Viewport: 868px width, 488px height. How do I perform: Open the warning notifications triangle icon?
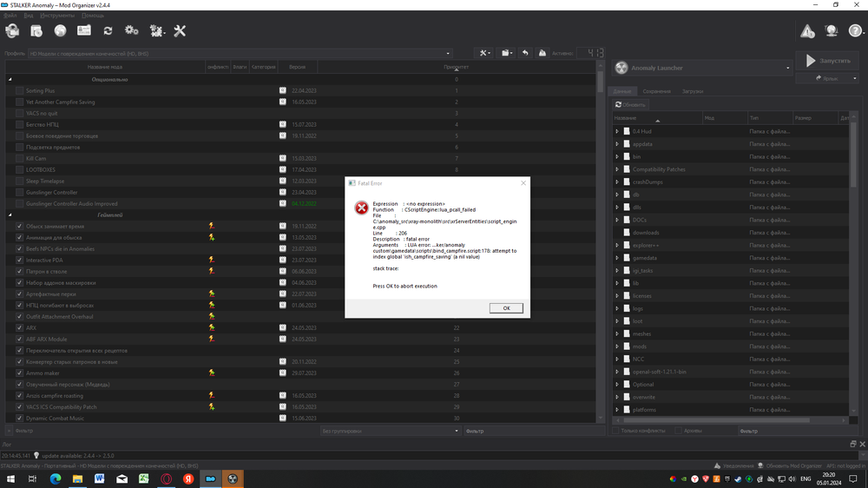click(x=807, y=31)
